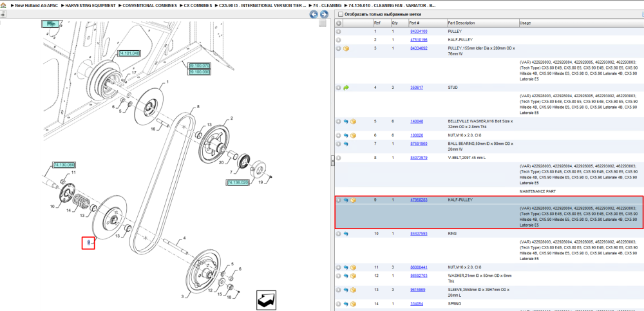Open part number 140048 link
Image resolution: width=644 pixels, height=311 pixels.
(417, 121)
